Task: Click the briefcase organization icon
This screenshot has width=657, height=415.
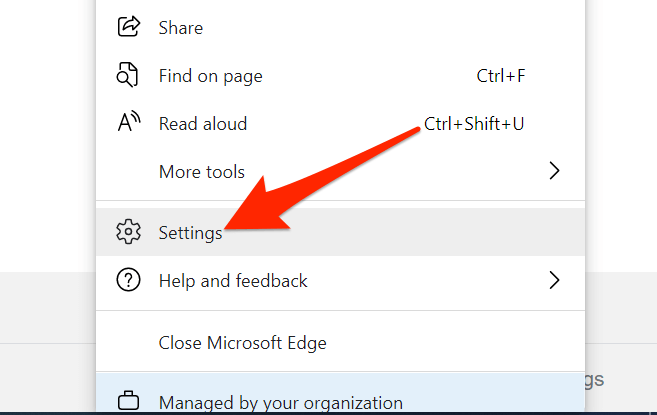Action: (128, 402)
